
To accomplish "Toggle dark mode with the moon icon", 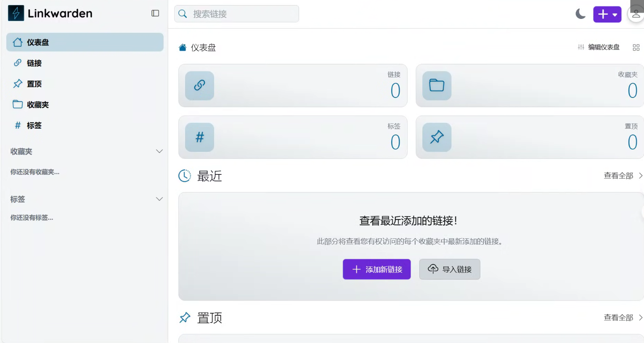I will (580, 14).
